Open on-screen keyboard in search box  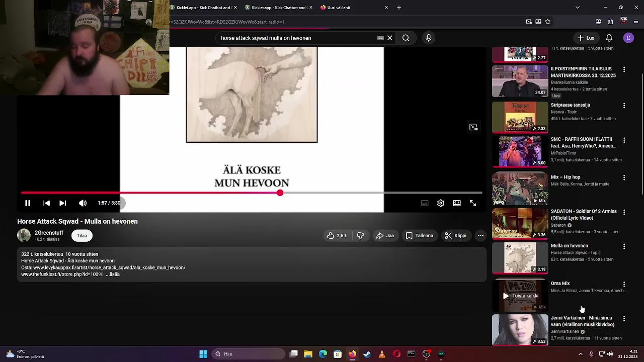click(x=380, y=38)
